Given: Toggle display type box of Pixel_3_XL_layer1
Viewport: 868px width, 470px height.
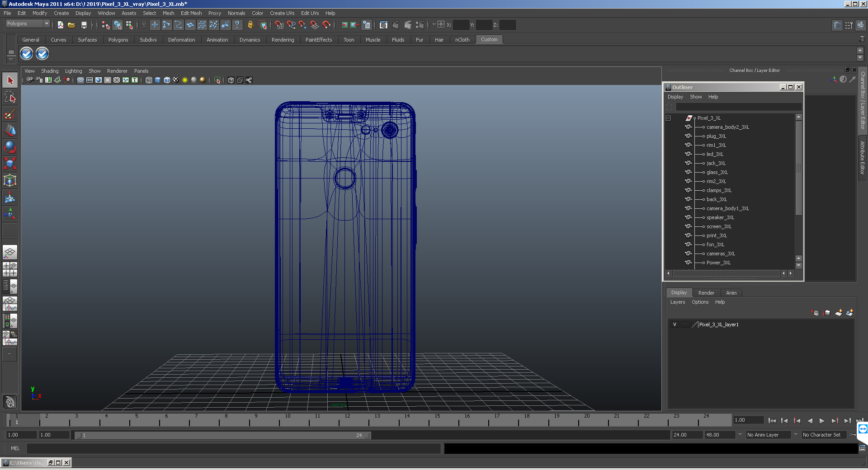Looking at the screenshot, I should 685,324.
